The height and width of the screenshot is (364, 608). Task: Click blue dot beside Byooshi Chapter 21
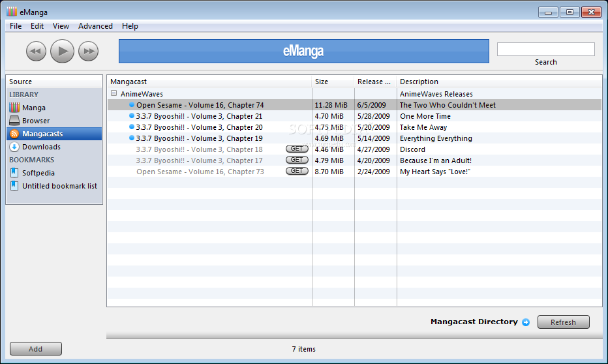[x=132, y=115]
